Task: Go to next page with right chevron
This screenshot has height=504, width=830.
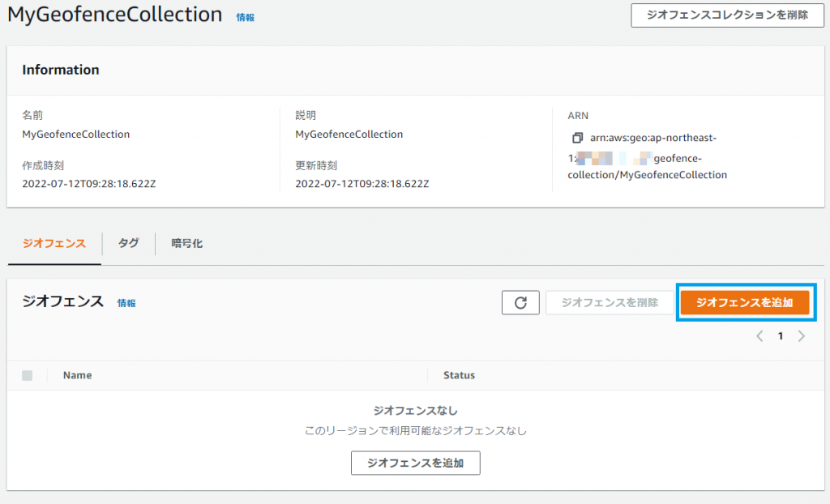Action: [802, 336]
